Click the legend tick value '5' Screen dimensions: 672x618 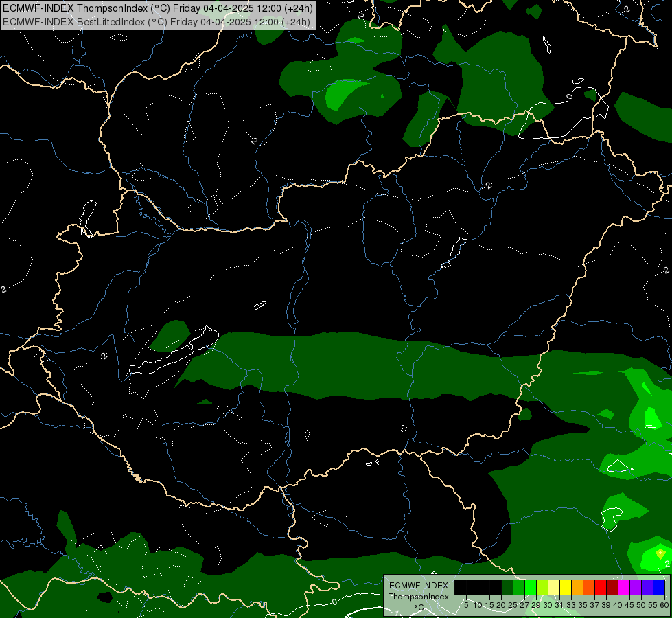[x=466, y=605]
